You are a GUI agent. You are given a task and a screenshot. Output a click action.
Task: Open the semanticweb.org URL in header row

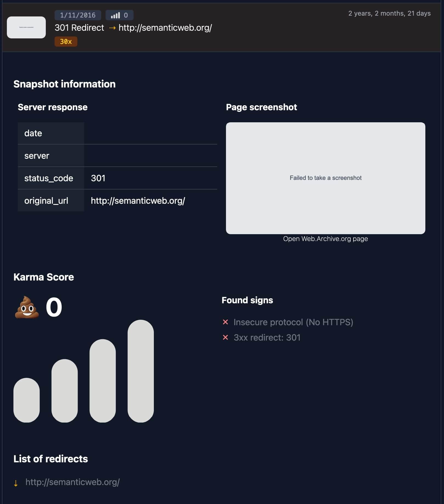pyautogui.click(x=165, y=28)
